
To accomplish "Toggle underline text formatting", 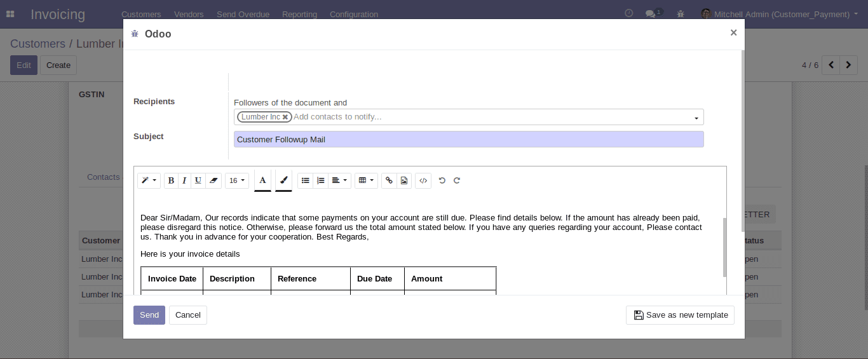I will click(198, 180).
